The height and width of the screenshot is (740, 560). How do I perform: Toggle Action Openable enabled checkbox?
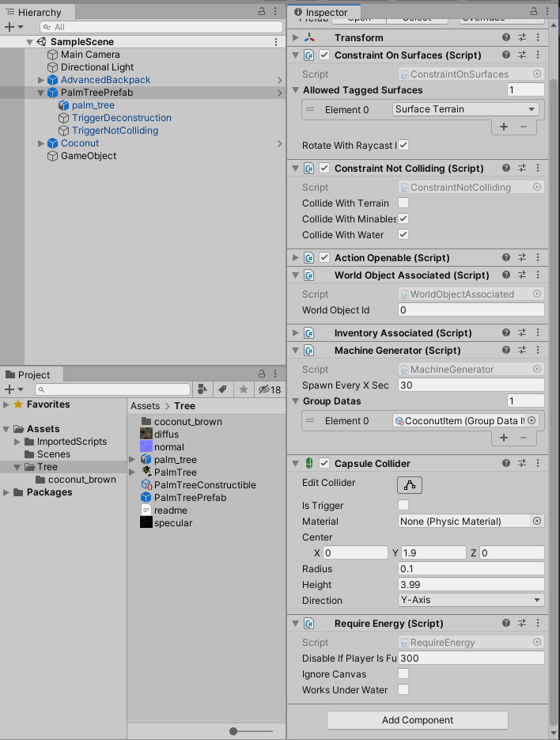coord(324,257)
